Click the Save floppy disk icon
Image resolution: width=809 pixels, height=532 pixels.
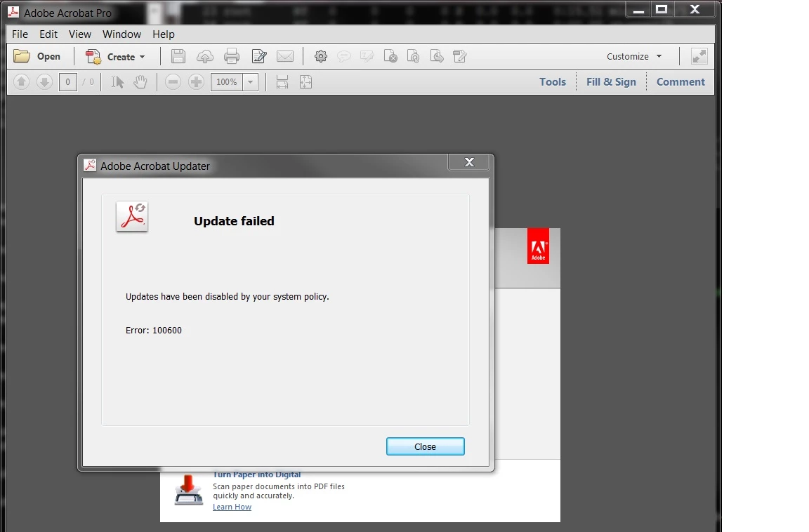[x=178, y=56]
